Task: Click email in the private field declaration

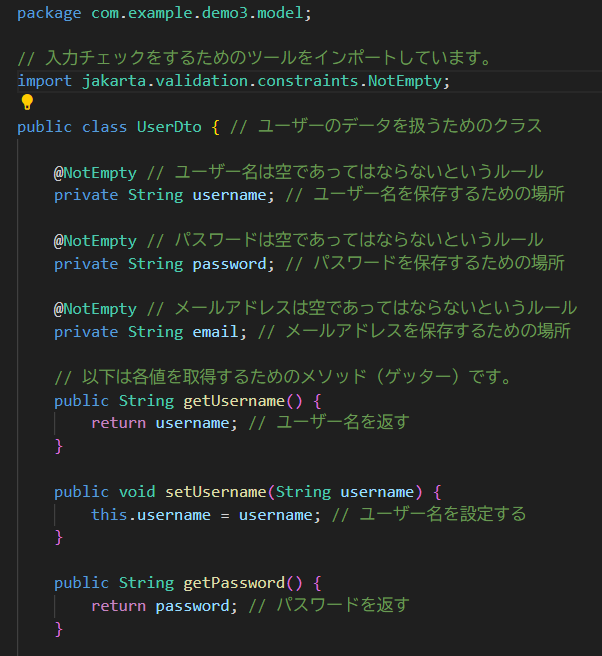Action: (215, 331)
